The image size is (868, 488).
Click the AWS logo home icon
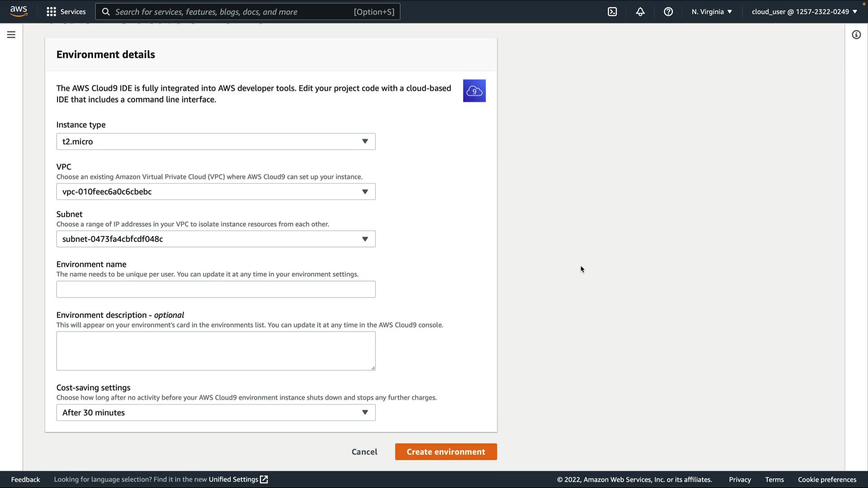[19, 11]
